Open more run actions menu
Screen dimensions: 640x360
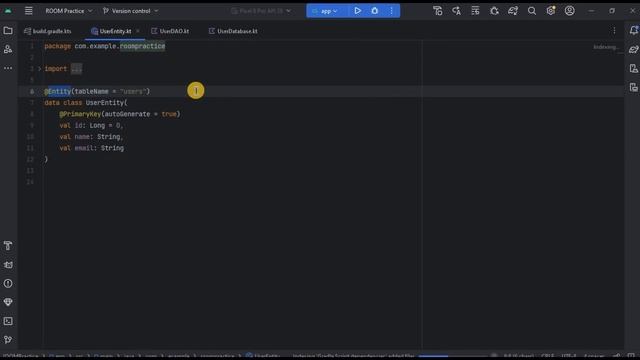[391, 11]
